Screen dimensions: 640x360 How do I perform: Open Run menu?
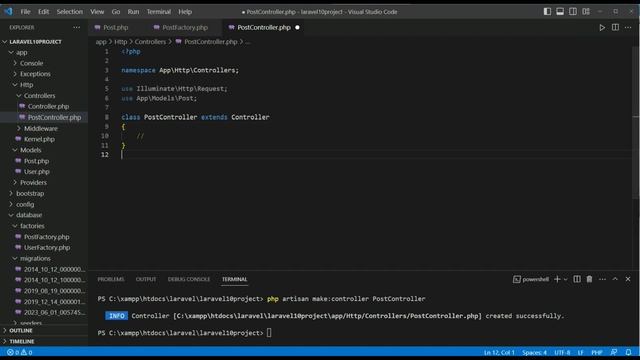(x=133, y=11)
